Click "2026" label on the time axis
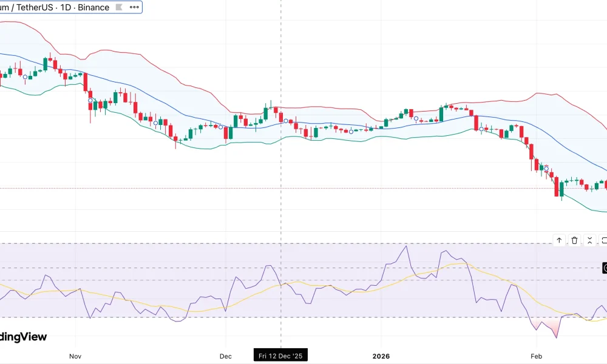The width and height of the screenshot is (607, 364). pos(380,357)
